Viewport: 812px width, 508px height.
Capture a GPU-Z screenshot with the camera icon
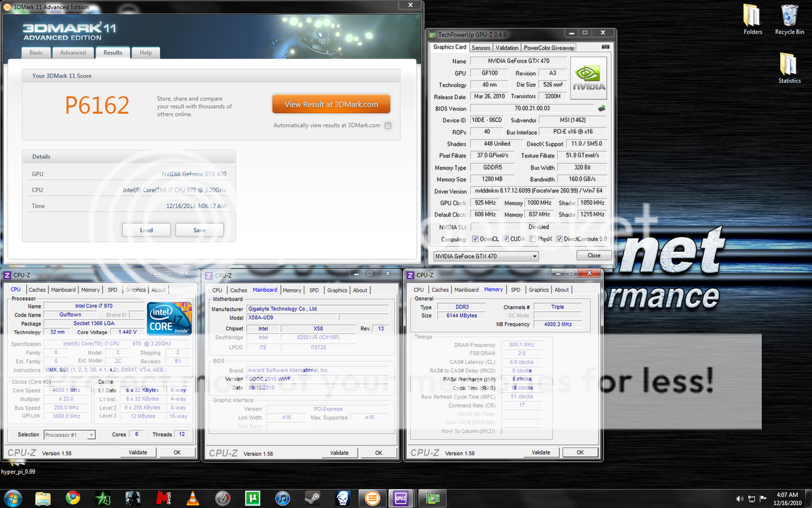pos(605,47)
